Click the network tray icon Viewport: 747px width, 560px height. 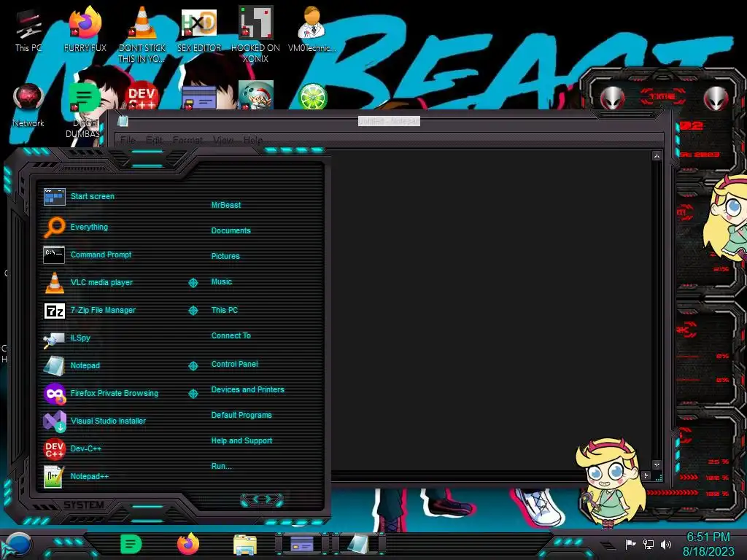(648, 544)
